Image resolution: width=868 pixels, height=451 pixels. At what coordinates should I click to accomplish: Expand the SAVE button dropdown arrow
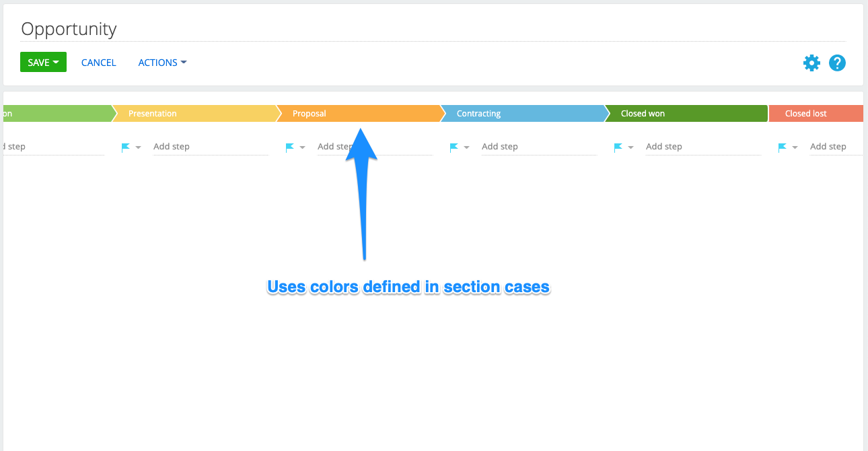(56, 62)
